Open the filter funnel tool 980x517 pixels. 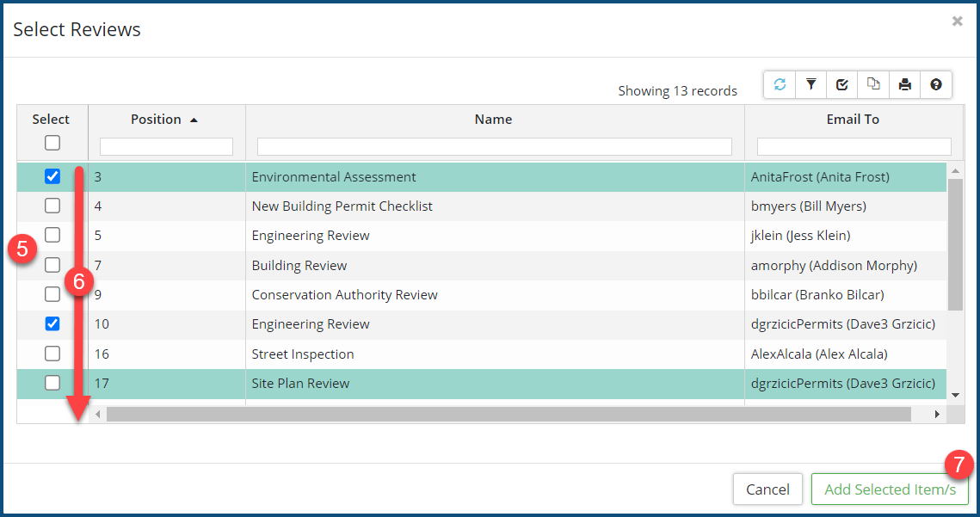click(x=811, y=84)
